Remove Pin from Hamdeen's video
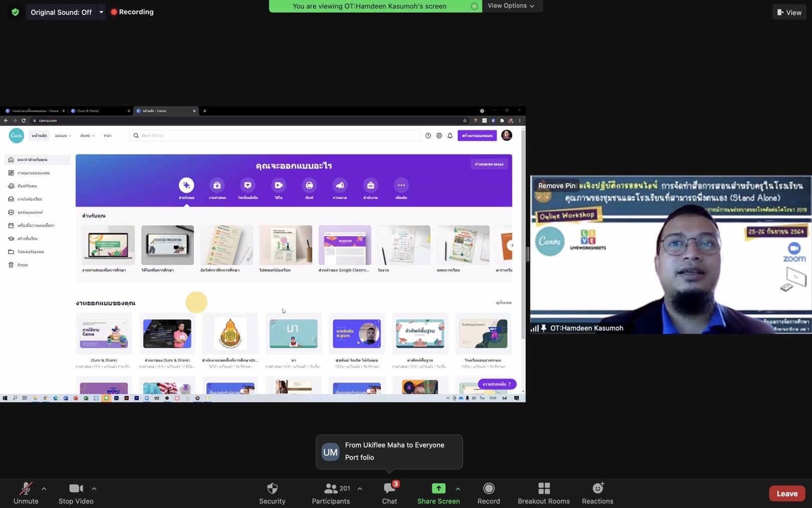Screen dimensions: 812x508 pos(556,186)
